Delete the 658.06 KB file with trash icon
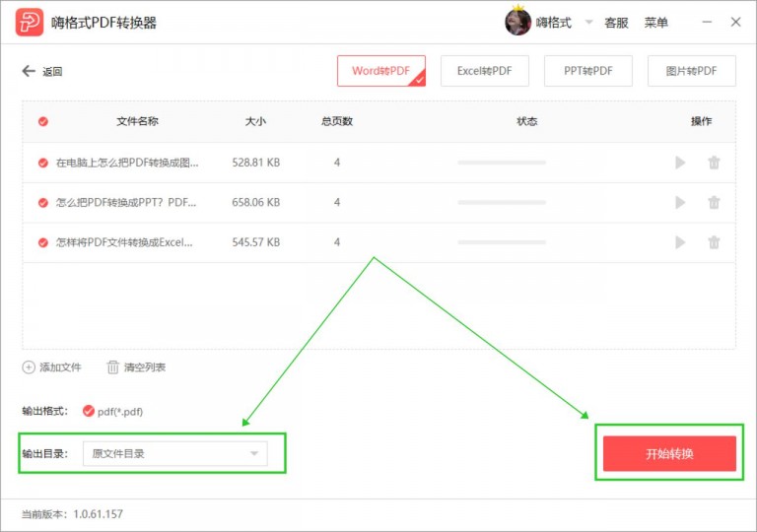 [714, 202]
